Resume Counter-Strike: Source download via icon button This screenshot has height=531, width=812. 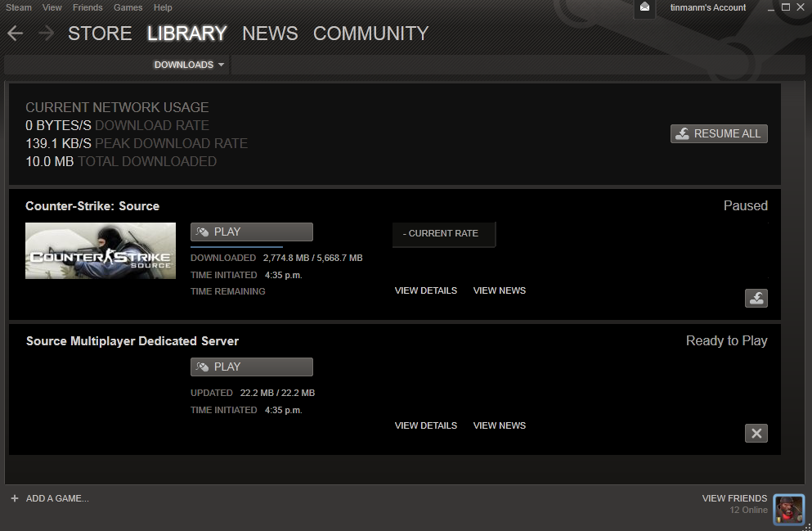(756, 298)
